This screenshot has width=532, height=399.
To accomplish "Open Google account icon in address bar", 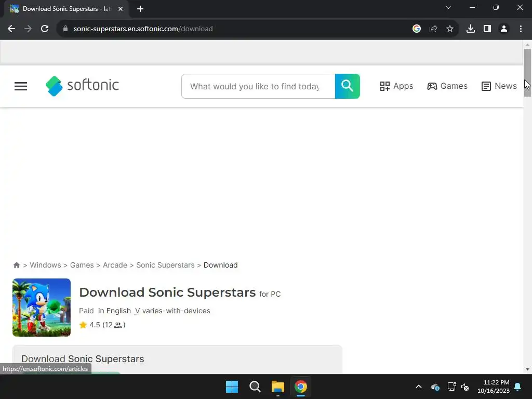I will point(417,29).
